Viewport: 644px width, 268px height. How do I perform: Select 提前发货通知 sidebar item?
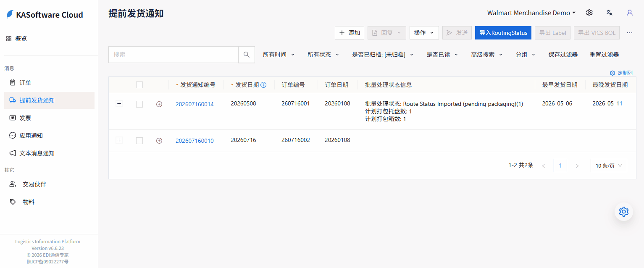pyautogui.click(x=49, y=100)
